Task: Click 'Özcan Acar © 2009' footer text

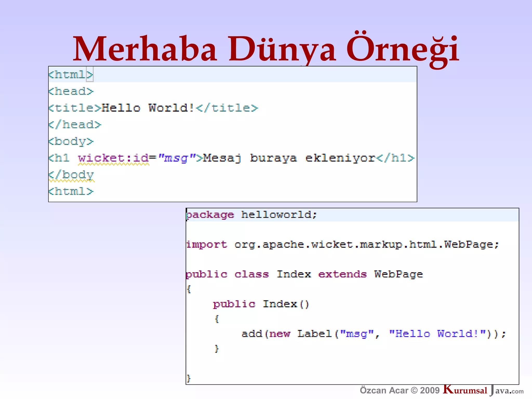Action: pos(400,390)
